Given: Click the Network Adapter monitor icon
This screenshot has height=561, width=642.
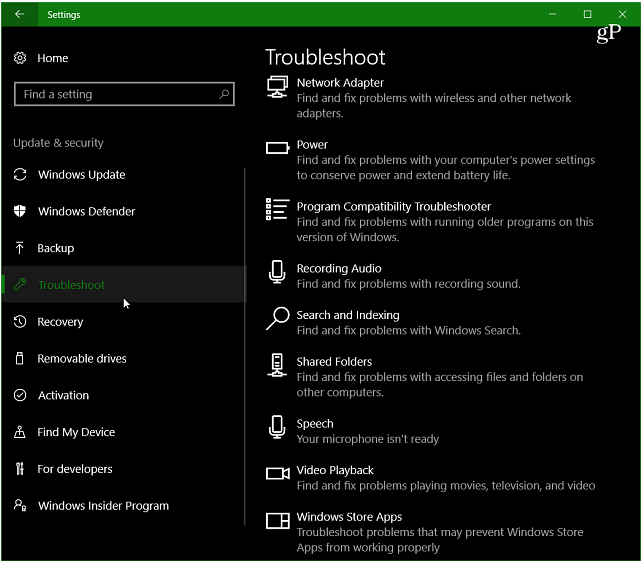Looking at the screenshot, I should pyautogui.click(x=277, y=87).
